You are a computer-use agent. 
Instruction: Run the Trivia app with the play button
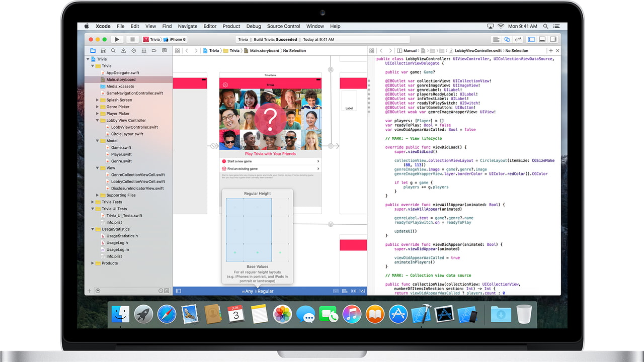click(117, 39)
